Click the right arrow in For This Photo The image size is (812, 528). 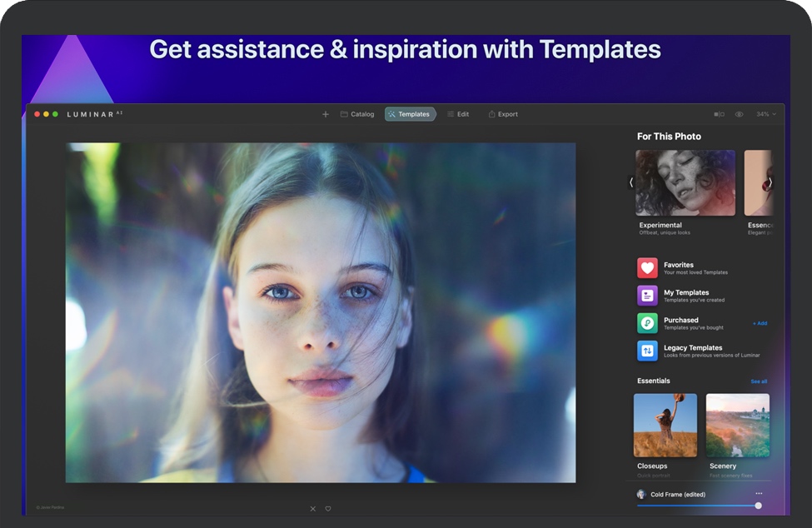[x=770, y=182]
